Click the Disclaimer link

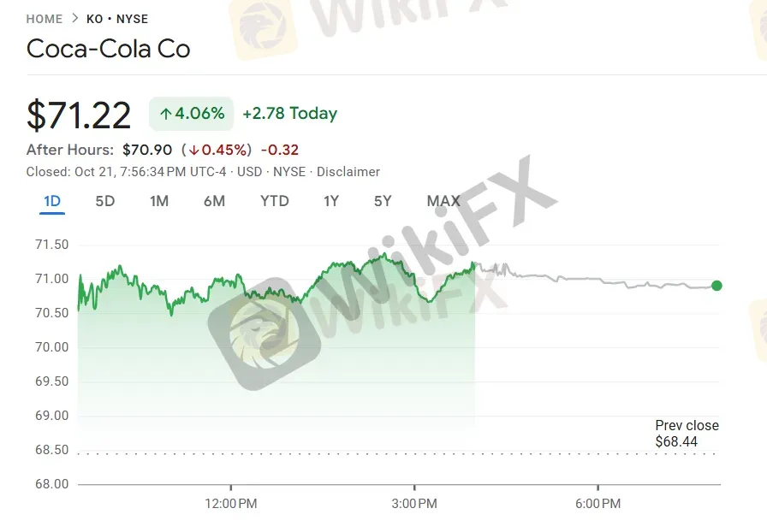point(348,172)
